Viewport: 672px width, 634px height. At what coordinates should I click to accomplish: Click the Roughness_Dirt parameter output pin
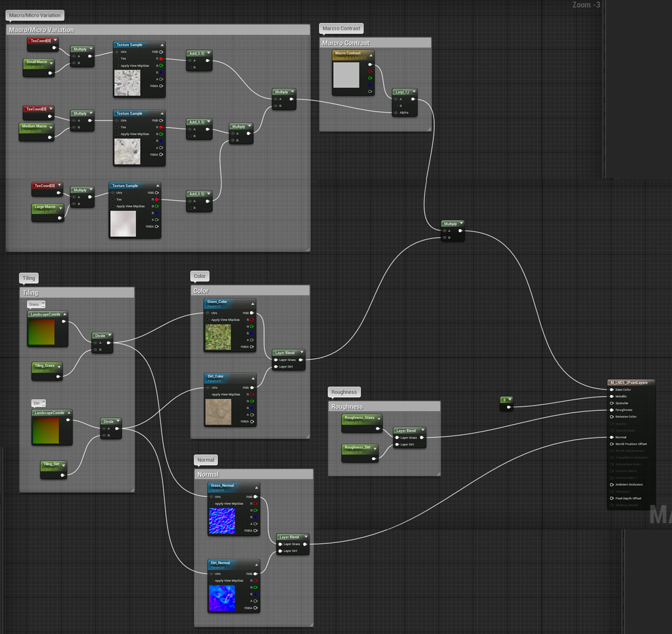pyautogui.click(x=374, y=459)
